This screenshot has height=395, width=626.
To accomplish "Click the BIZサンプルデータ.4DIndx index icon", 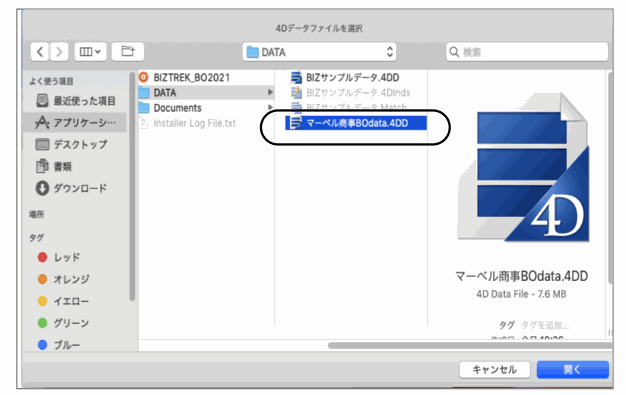I will pyautogui.click(x=296, y=93).
